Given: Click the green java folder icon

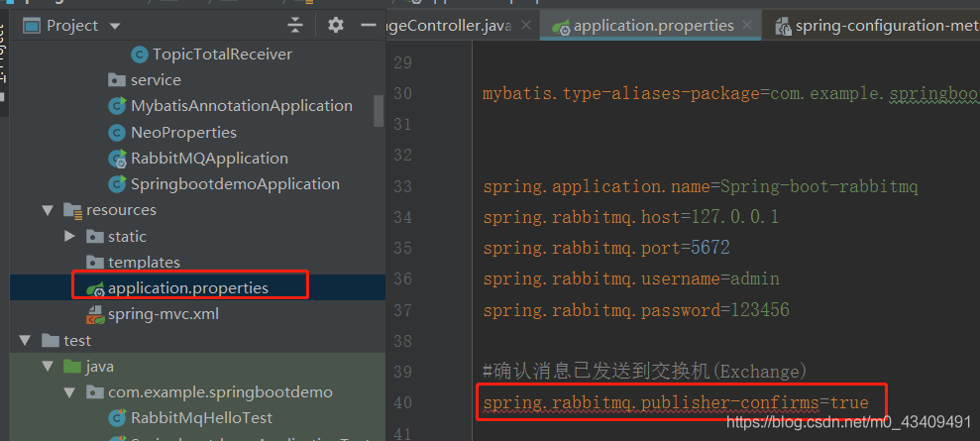Looking at the screenshot, I should [x=72, y=366].
